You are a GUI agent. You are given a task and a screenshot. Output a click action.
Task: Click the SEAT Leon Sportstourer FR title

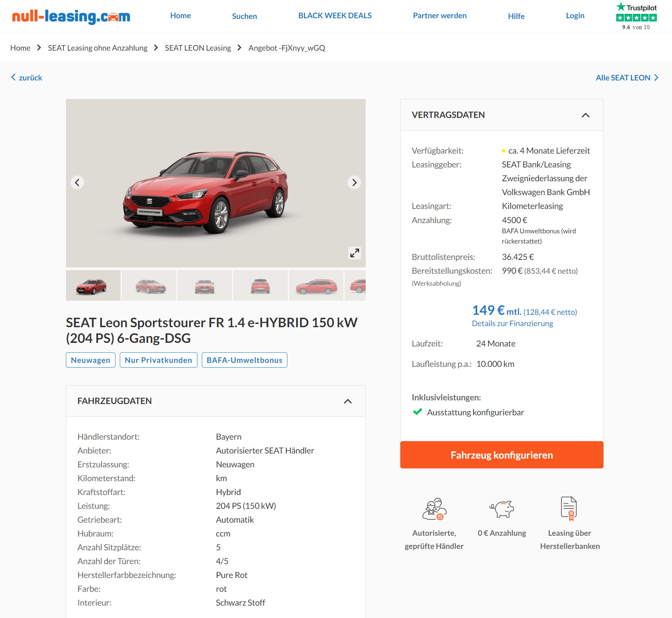(x=212, y=330)
